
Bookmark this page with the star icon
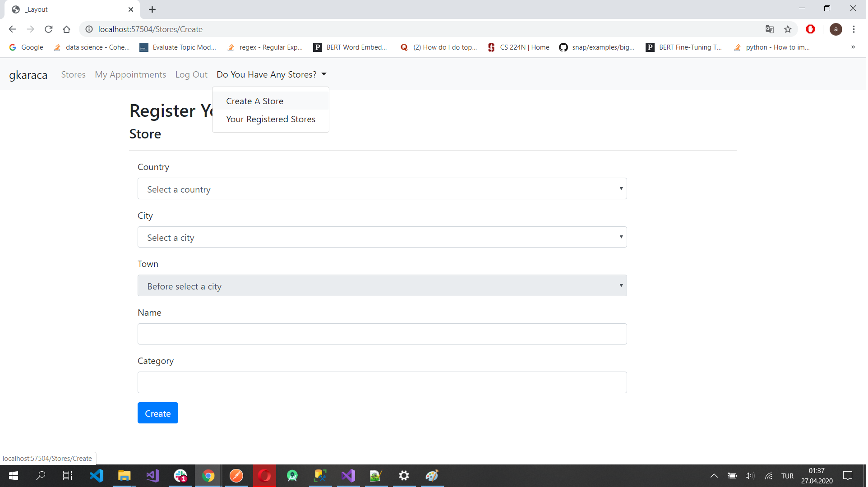(x=788, y=29)
